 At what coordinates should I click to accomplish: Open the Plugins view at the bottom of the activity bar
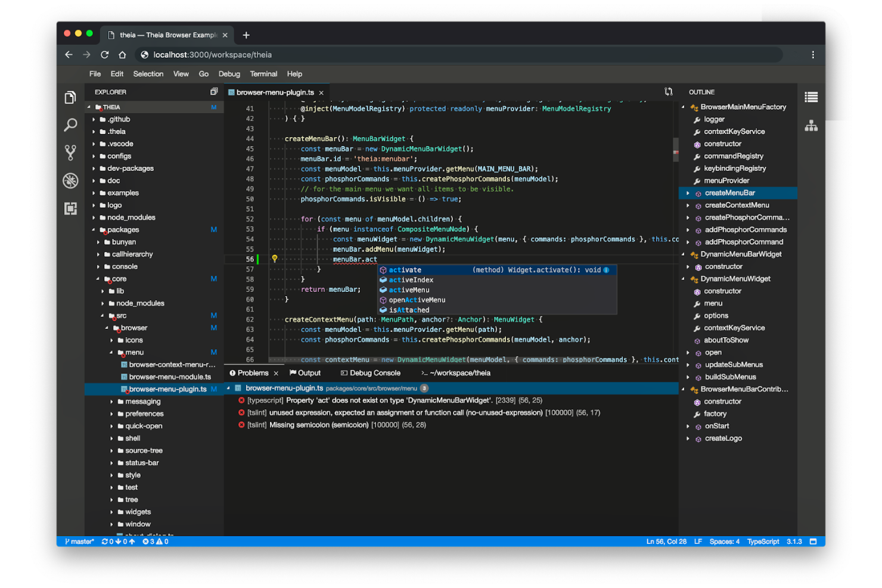(70, 209)
